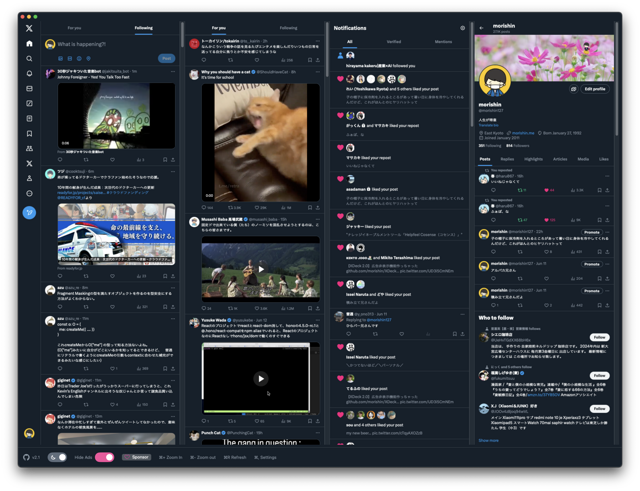
Task: Open Profile (person) icon in the sidebar
Action: click(29, 178)
